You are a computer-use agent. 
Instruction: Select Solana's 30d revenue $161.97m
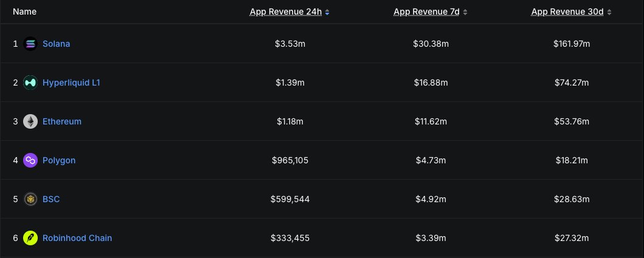point(572,44)
